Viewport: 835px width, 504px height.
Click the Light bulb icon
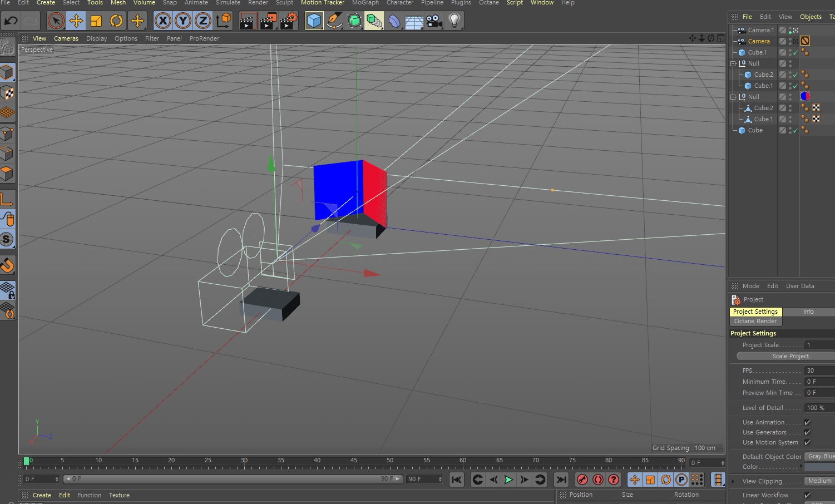click(454, 21)
